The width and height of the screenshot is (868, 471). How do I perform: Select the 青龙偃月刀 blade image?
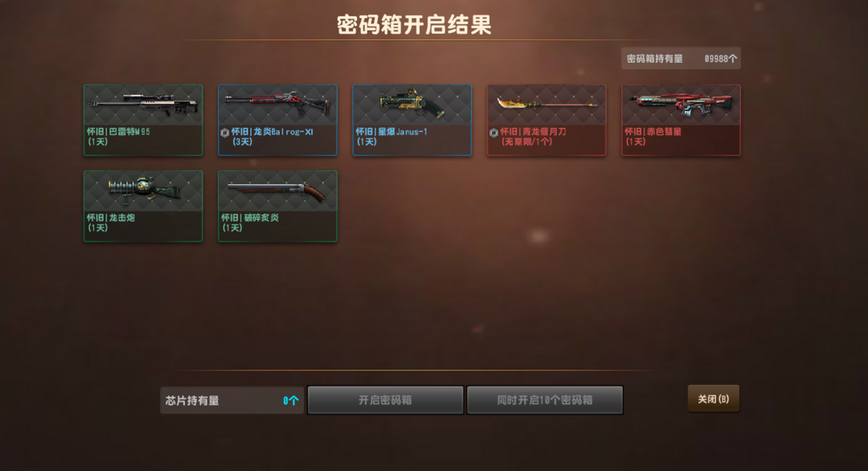click(x=547, y=104)
